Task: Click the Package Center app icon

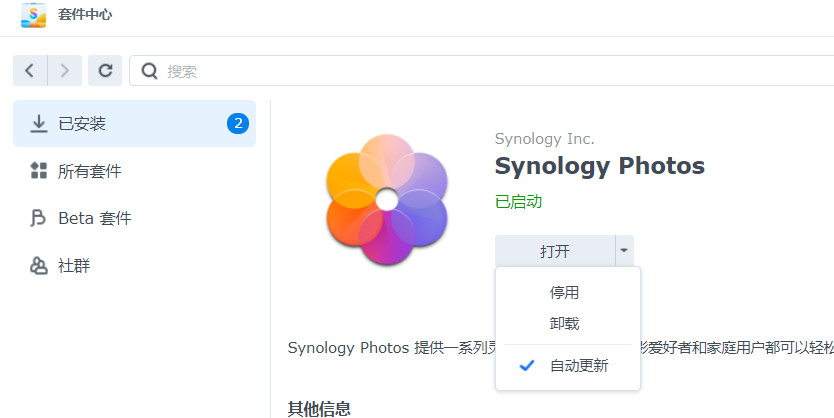Action: pyautogui.click(x=34, y=15)
